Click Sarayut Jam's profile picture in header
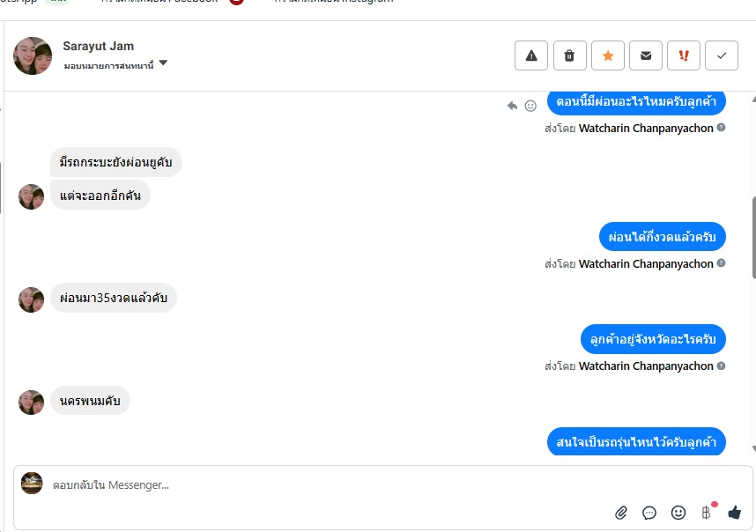Screen dimensions: 756x532 click(x=33, y=55)
